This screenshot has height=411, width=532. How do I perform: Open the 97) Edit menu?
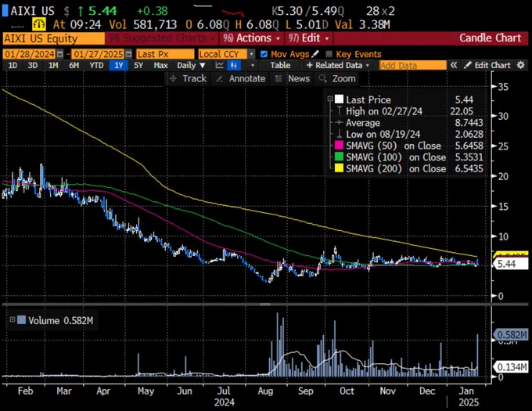point(309,38)
